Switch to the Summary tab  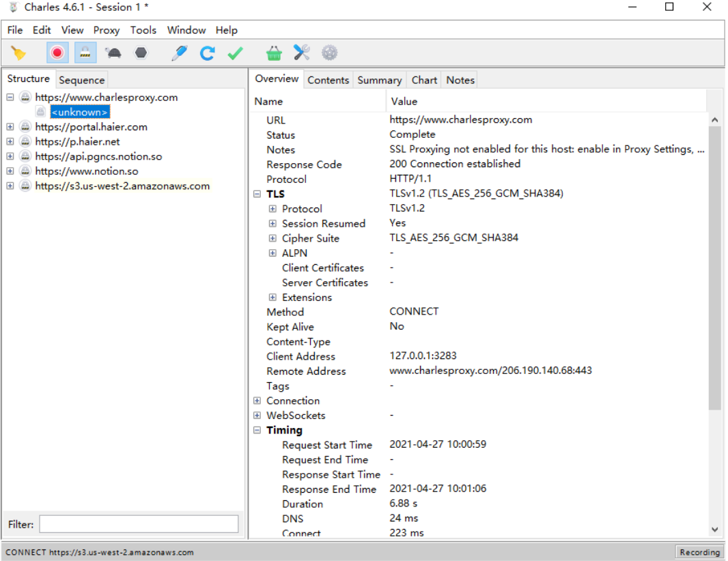[x=379, y=80]
